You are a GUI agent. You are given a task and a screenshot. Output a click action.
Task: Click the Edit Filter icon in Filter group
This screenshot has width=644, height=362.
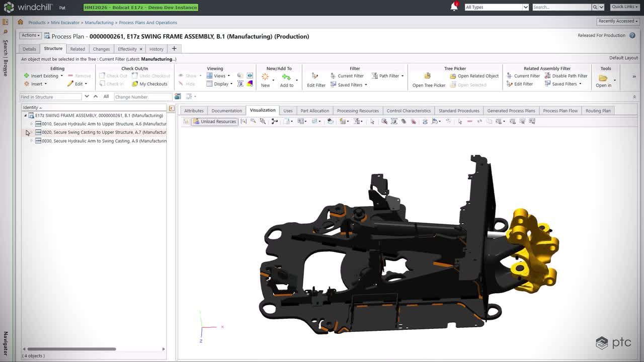click(x=315, y=76)
